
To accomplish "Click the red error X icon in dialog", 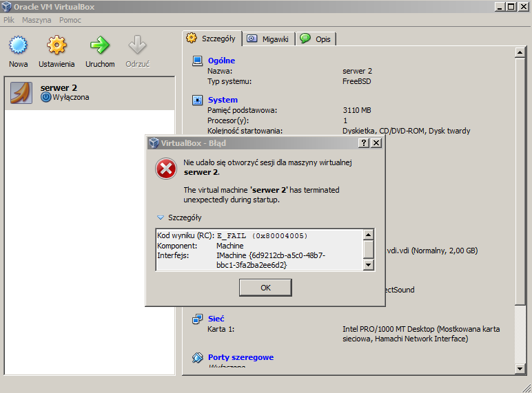I will 166,169.
